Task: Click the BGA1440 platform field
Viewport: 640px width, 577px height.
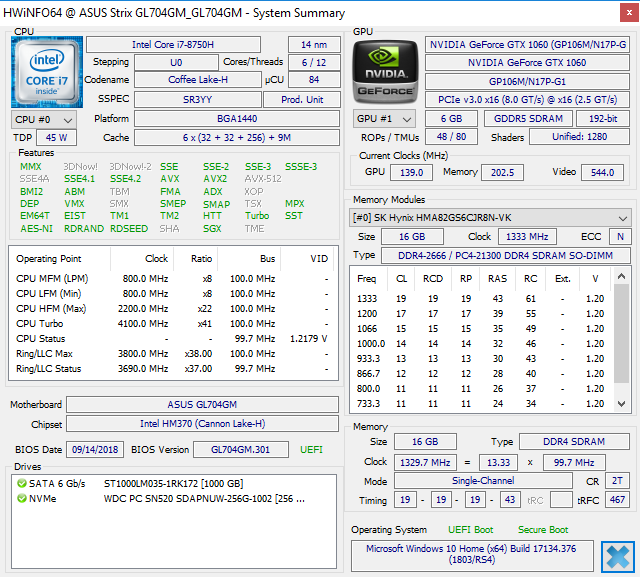Action: click(237, 119)
